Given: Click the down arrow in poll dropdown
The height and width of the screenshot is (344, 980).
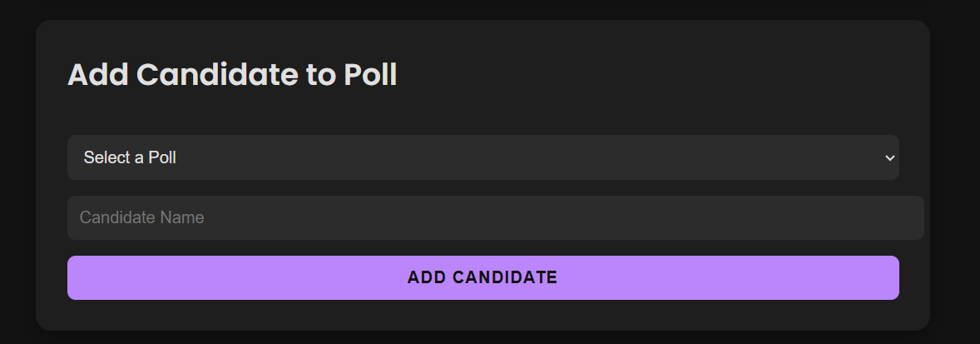Looking at the screenshot, I should pos(889,157).
